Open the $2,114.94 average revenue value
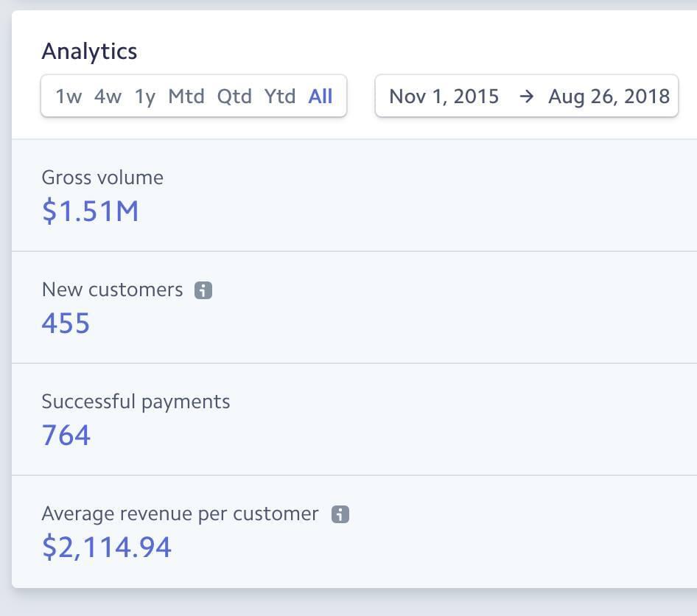The width and height of the screenshot is (697, 616). 107,547
